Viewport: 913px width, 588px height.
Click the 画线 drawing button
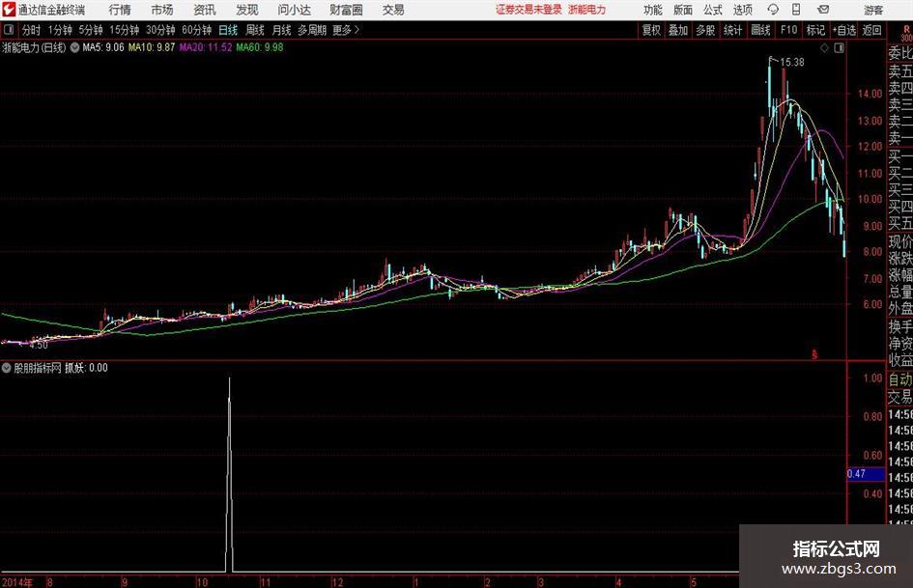tap(760, 30)
